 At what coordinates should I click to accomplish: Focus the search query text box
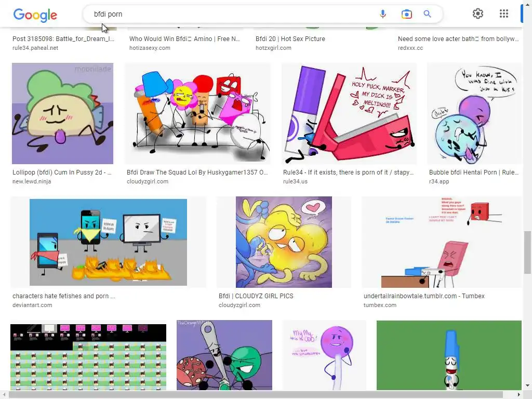[231, 14]
